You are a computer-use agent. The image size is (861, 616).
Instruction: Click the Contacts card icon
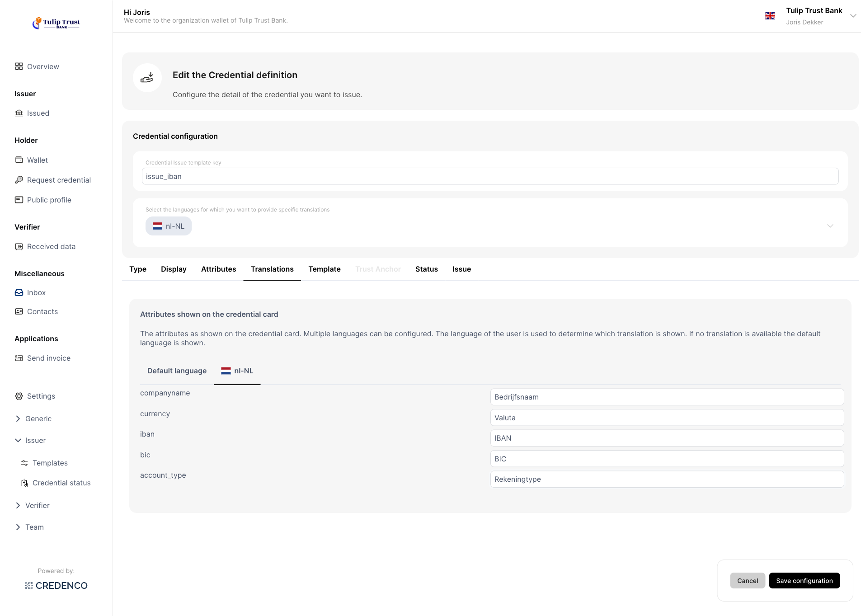(x=19, y=311)
